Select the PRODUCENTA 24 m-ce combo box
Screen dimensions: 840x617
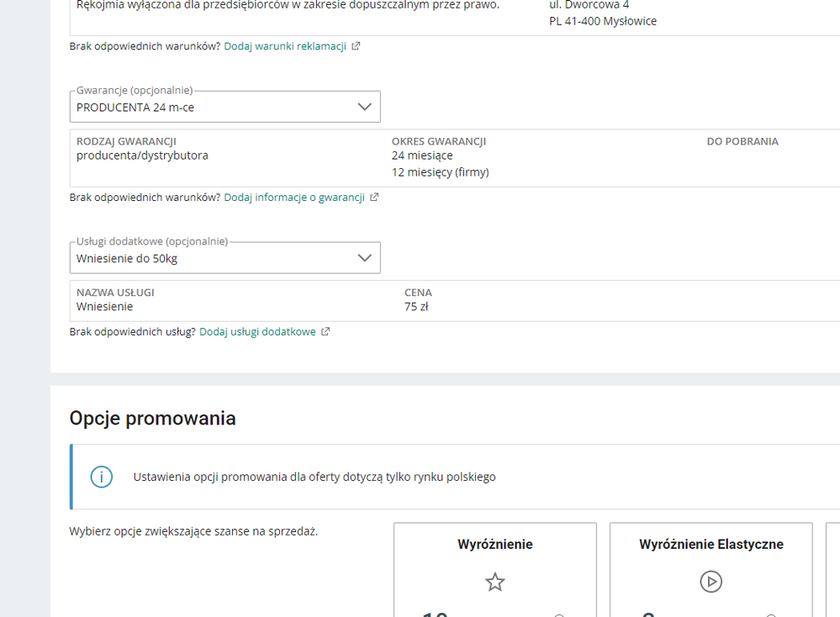[210, 108]
